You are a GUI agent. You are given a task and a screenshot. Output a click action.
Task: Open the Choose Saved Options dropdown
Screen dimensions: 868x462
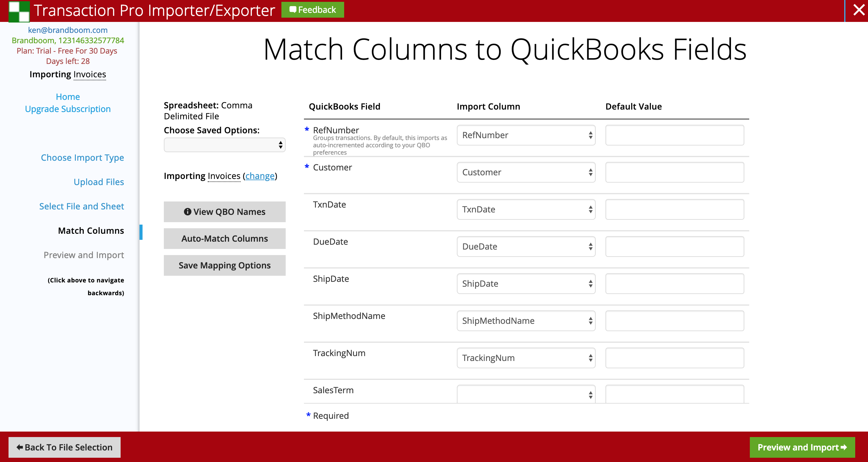pos(224,145)
